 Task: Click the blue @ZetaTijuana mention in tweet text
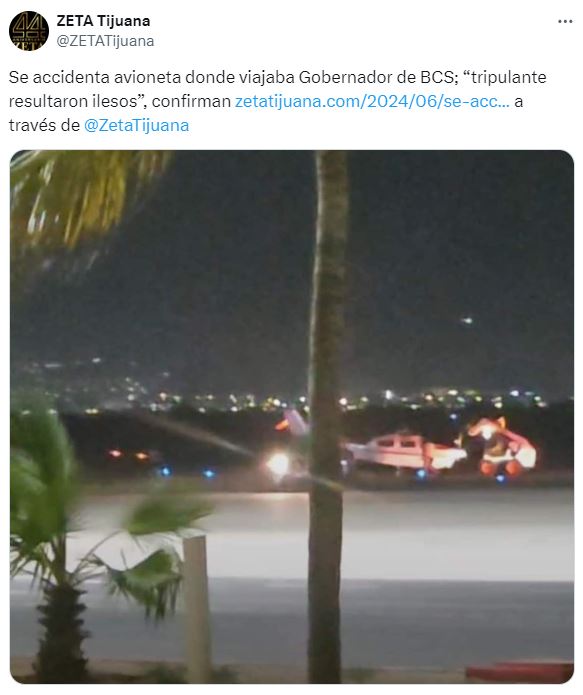[137, 125]
